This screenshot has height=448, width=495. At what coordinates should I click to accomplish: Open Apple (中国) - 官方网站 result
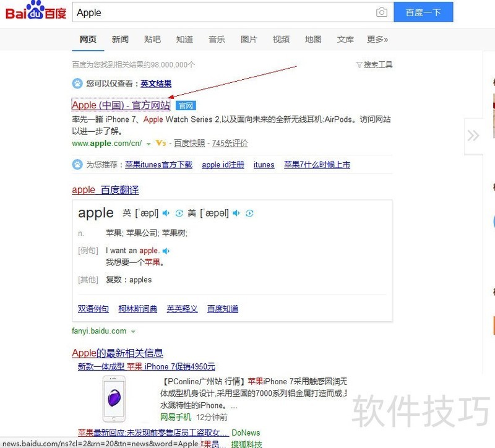(x=121, y=105)
